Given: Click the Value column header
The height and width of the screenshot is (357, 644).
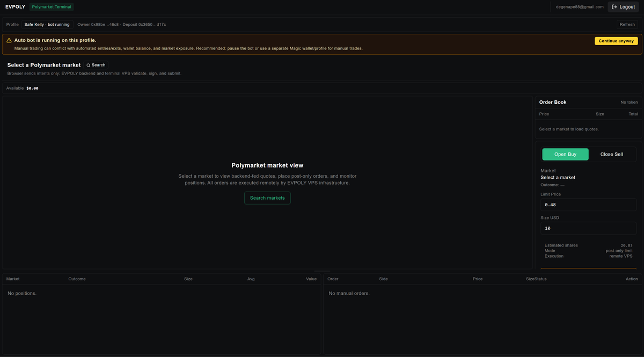Looking at the screenshot, I should (311, 279).
